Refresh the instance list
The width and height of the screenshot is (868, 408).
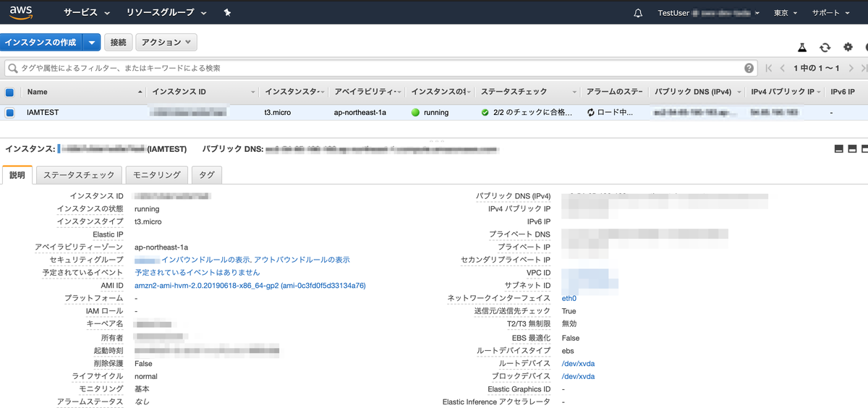click(x=825, y=47)
